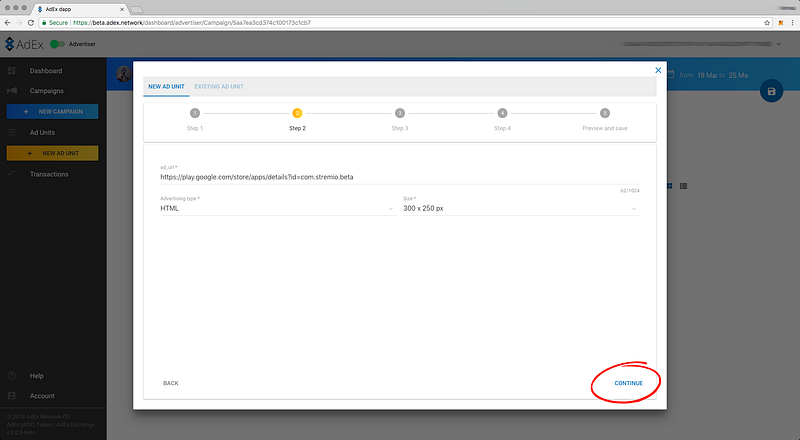The width and height of the screenshot is (800, 440).
Task: Go to Step 1 circle
Action: (194, 113)
